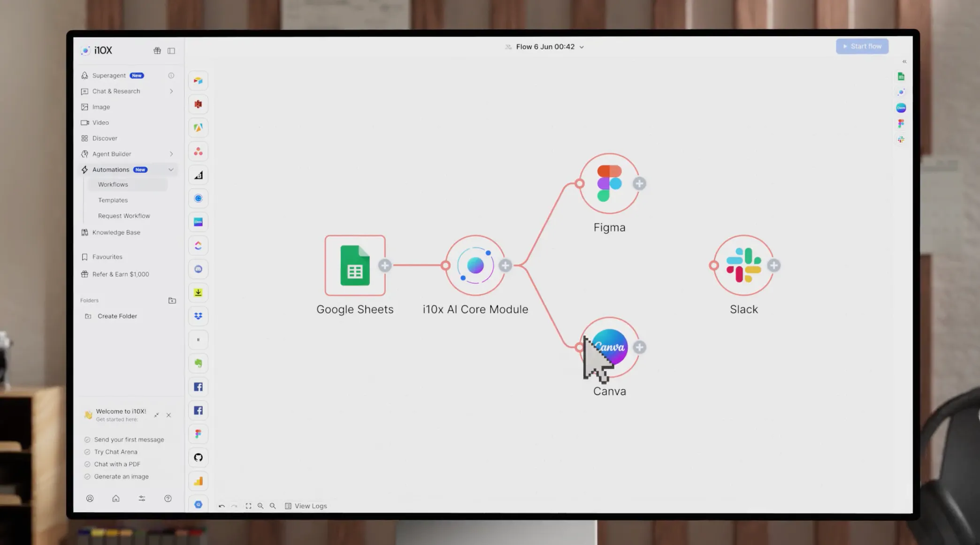
Task: Add the Dropbox app icon
Action: [x=198, y=316]
